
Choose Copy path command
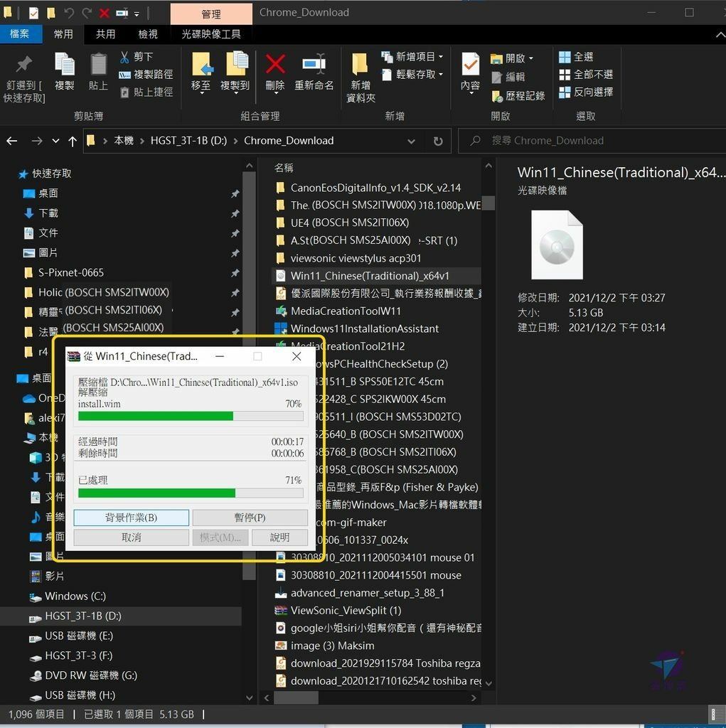[x=146, y=74]
